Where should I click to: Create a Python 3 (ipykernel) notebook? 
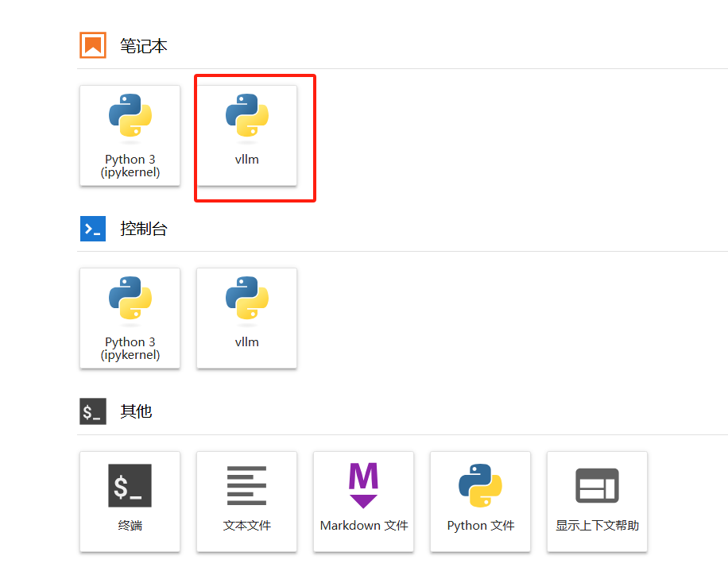tap(130, 136)
